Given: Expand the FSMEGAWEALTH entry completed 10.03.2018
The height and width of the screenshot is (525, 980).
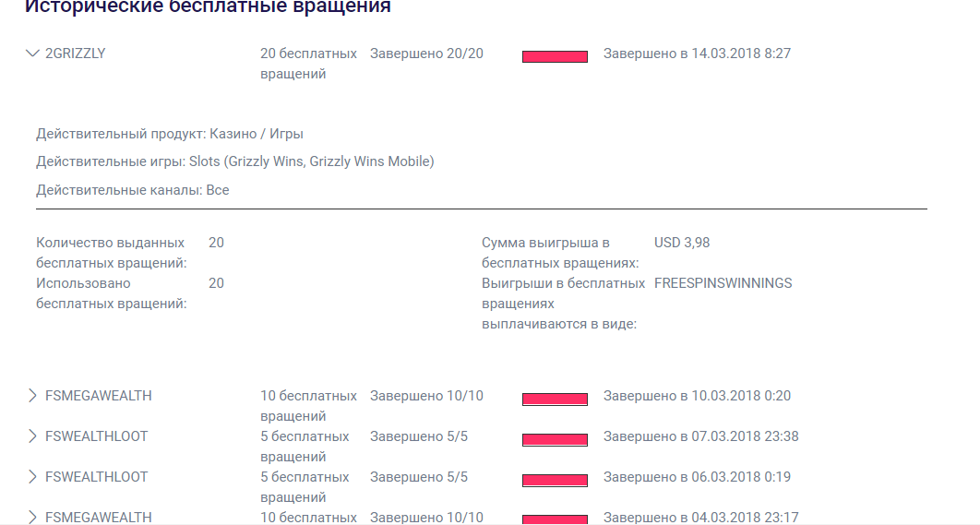Looking at the screenshot, I should click(32, 396).
